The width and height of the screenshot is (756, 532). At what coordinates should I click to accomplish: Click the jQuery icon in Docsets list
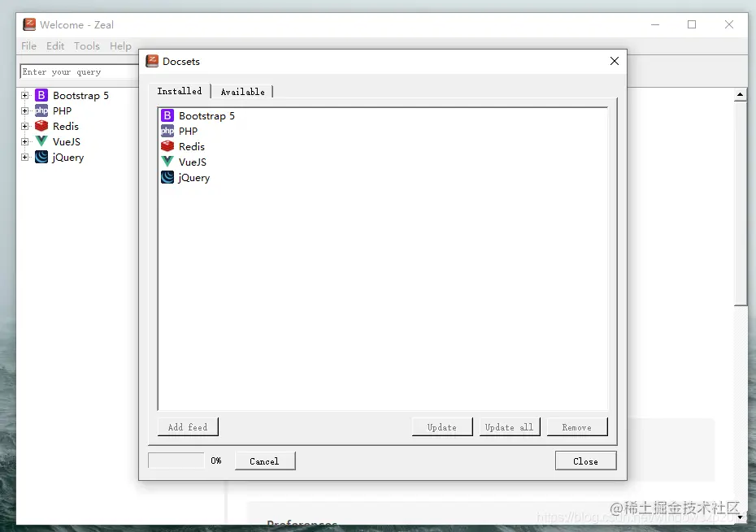[x=167, y=177]
